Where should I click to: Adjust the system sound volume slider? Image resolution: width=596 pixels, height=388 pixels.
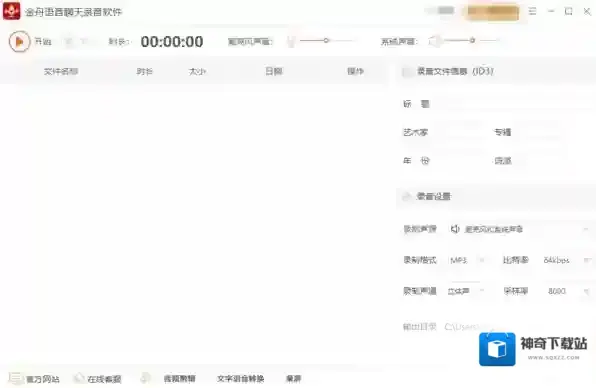(x=472, y=40)
